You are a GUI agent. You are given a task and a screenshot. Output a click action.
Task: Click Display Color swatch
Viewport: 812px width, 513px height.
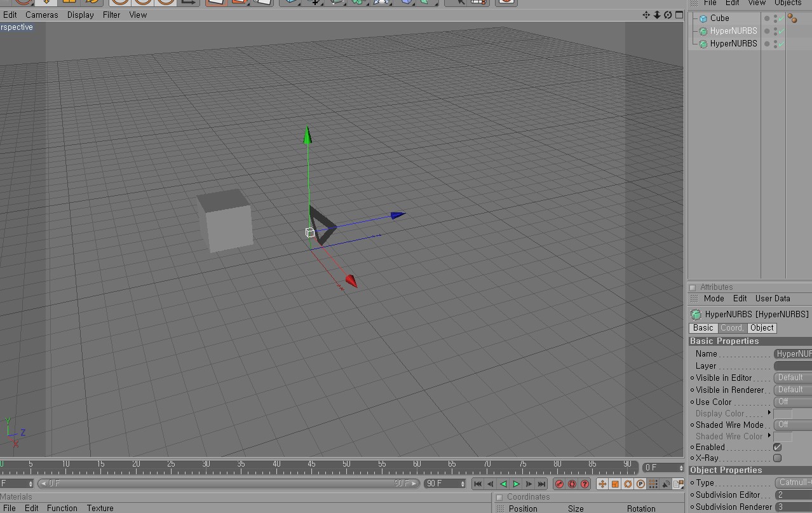[x=783, y=414]
